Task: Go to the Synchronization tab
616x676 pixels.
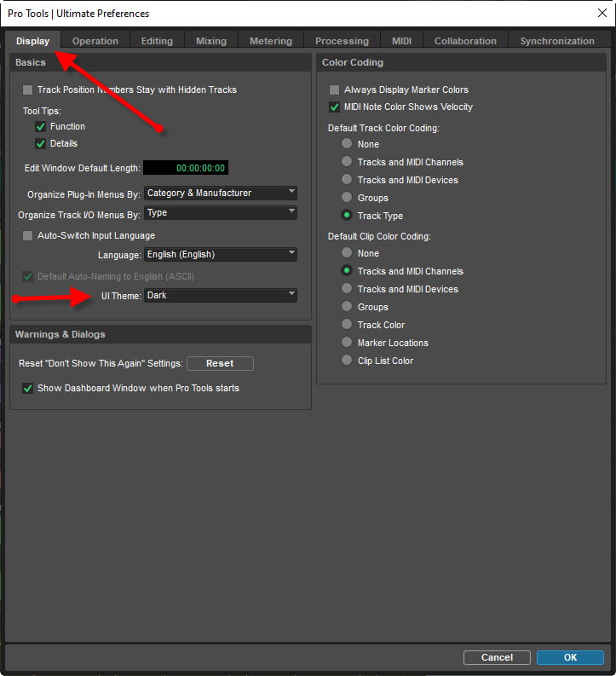Action: pyautogui.click(x=557, y=41)
